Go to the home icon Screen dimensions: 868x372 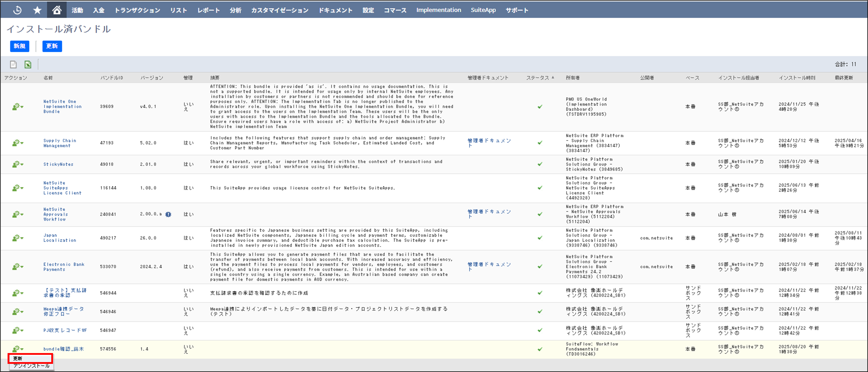[x=57, y=10]
